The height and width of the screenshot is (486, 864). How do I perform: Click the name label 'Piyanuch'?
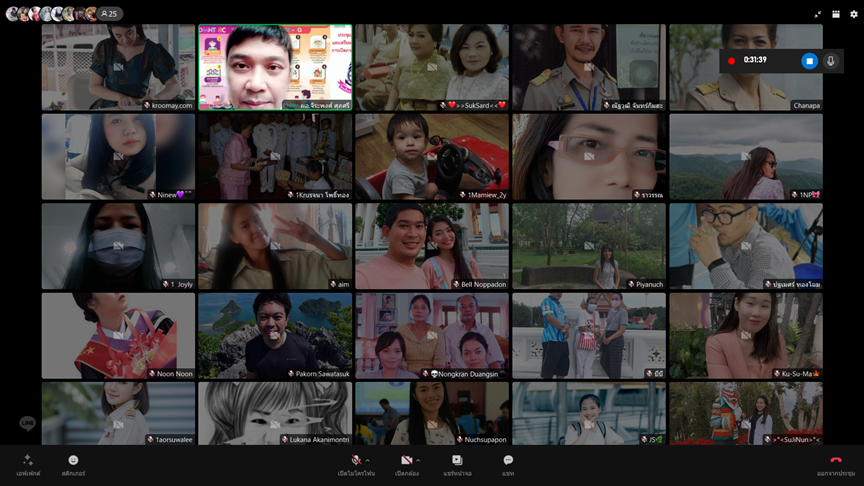tap(649, 284)
